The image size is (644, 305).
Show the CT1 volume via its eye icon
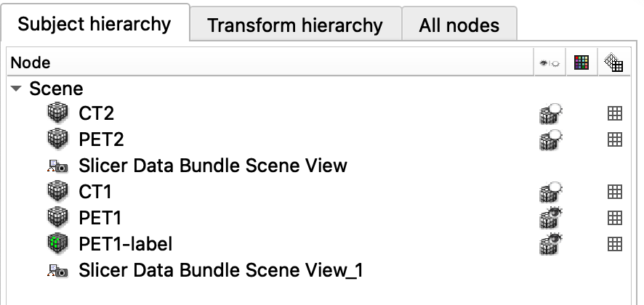tap(550, 192)
